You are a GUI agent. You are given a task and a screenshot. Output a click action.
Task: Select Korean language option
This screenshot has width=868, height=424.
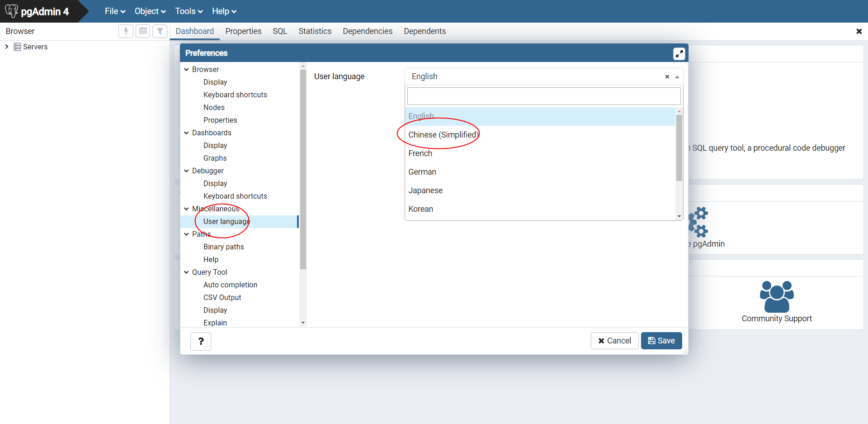tap(540, 209)
